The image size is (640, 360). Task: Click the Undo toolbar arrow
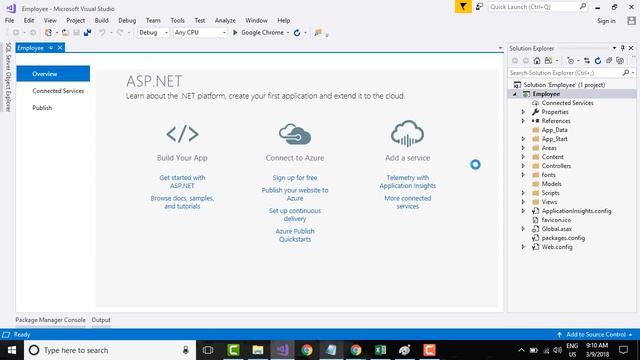tap(102, 33)
